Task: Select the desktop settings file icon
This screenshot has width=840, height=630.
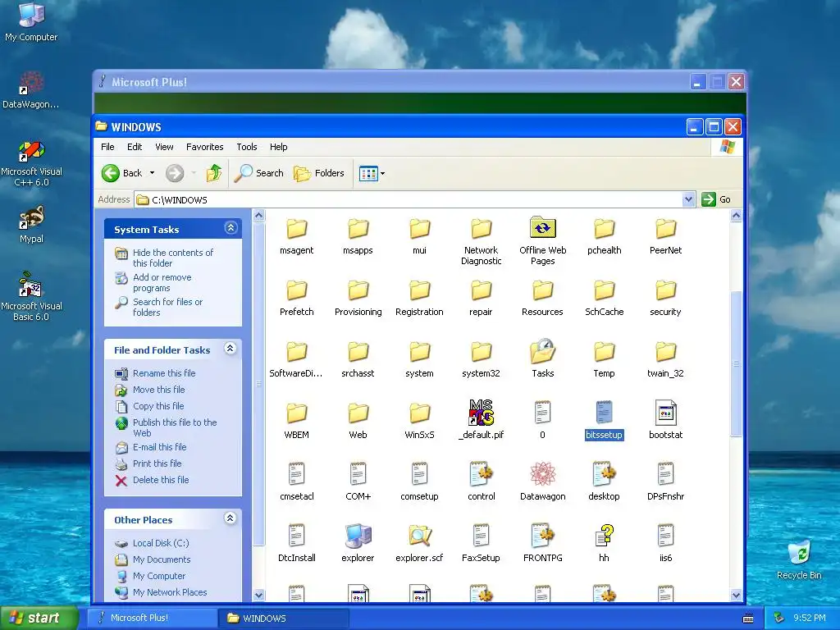Action: pyautogui.click(x=605, y=481)
